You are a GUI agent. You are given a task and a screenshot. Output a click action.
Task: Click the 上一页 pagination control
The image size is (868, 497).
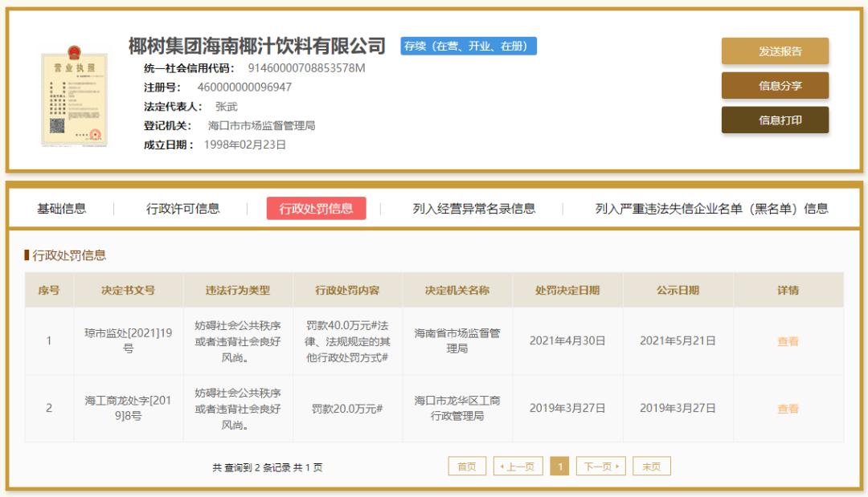[518, 464]
